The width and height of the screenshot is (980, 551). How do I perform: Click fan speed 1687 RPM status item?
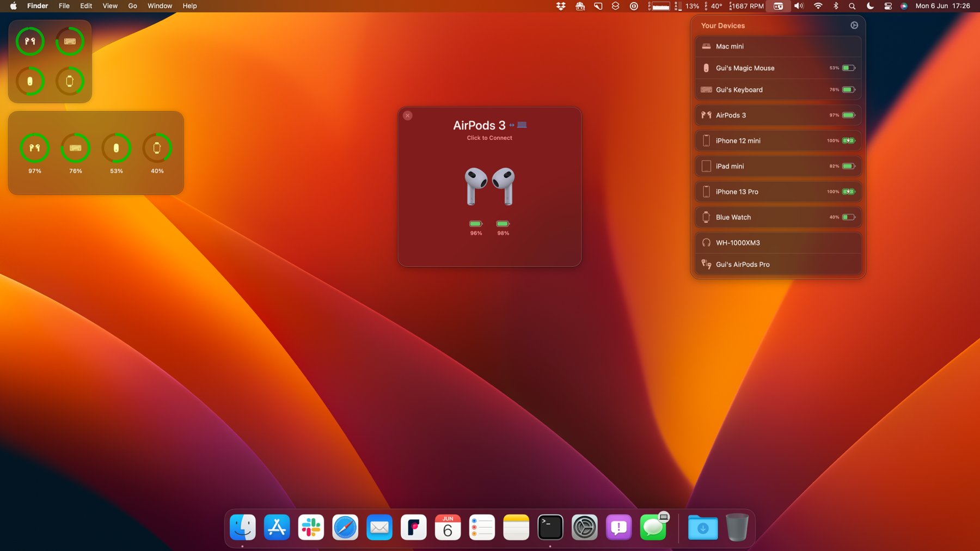[x=746, y=6]
